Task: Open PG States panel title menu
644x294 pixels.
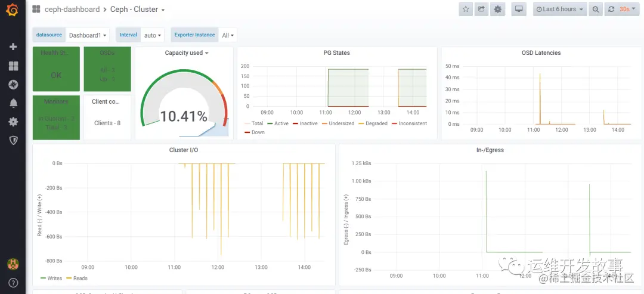Action: click(x=337, y=53)
